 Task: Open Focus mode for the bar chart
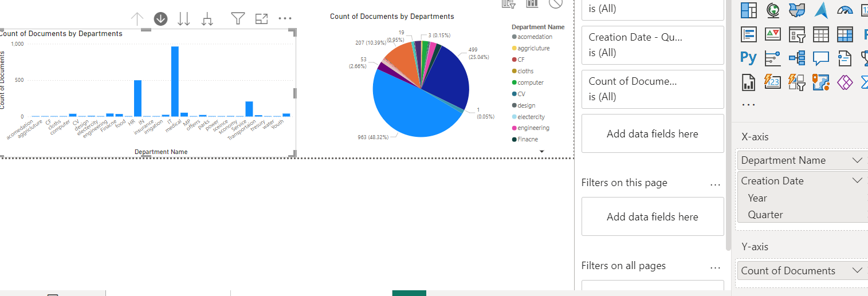261,19
